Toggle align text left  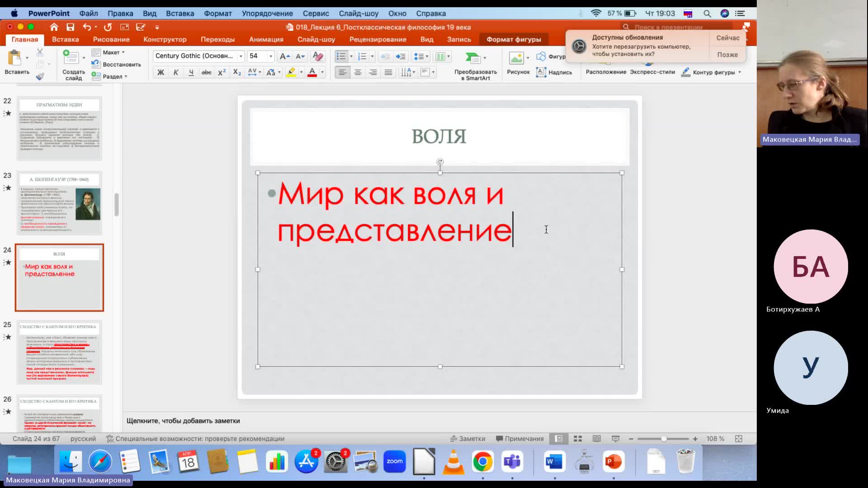(x=342, y=72)
